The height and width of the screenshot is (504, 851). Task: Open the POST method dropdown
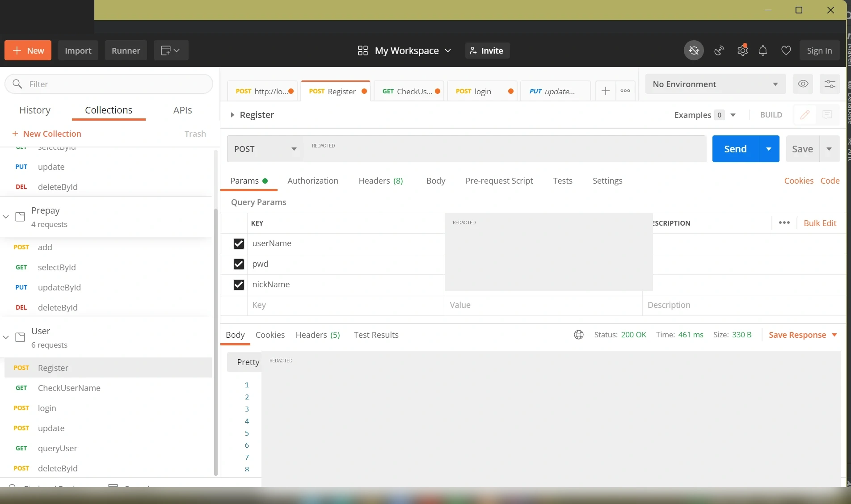(265, 149)
